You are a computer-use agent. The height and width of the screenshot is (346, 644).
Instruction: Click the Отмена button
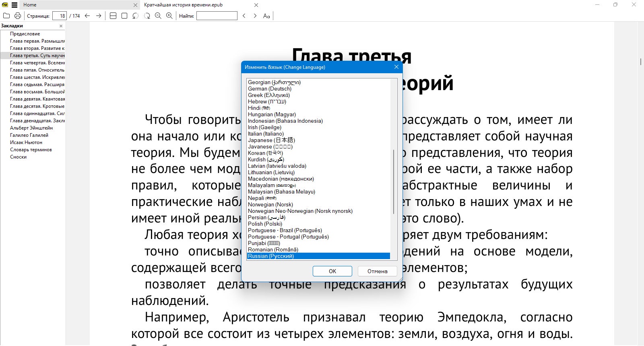point(377,271)
